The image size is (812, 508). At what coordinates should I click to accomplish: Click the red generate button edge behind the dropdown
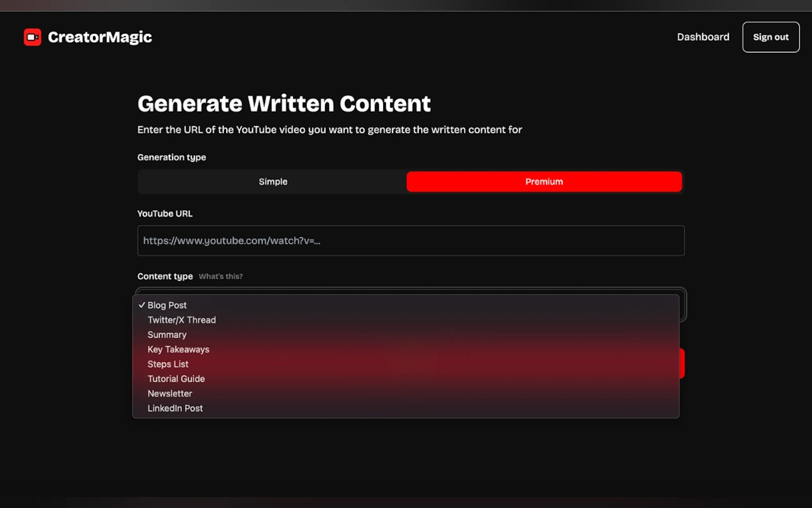pyautogui.click(x=682, y=363)
